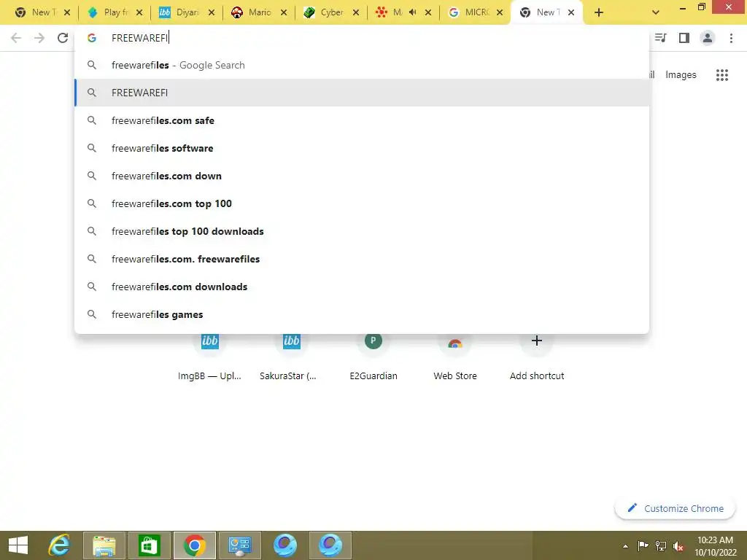This screenshot has height=560, width=747.
Task: Open Chrome three-dot menu
Action: tap(731, 38)
